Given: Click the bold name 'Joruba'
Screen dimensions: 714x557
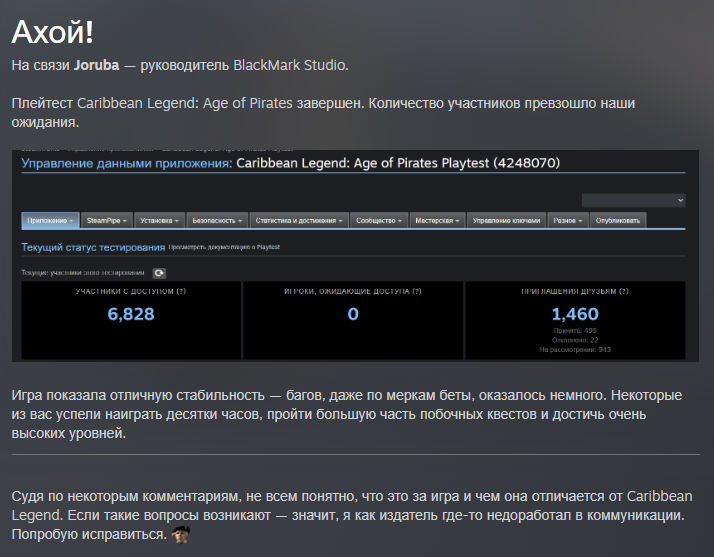Looking at the screenshot, I should [x=97, y=65].
